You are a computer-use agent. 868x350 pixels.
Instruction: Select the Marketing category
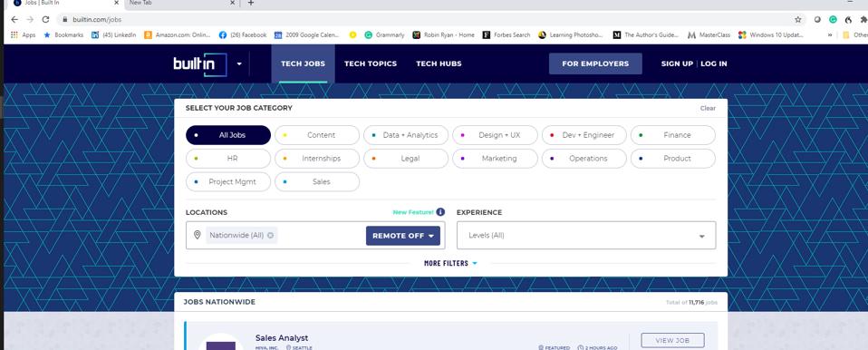[x=495, y=159]
